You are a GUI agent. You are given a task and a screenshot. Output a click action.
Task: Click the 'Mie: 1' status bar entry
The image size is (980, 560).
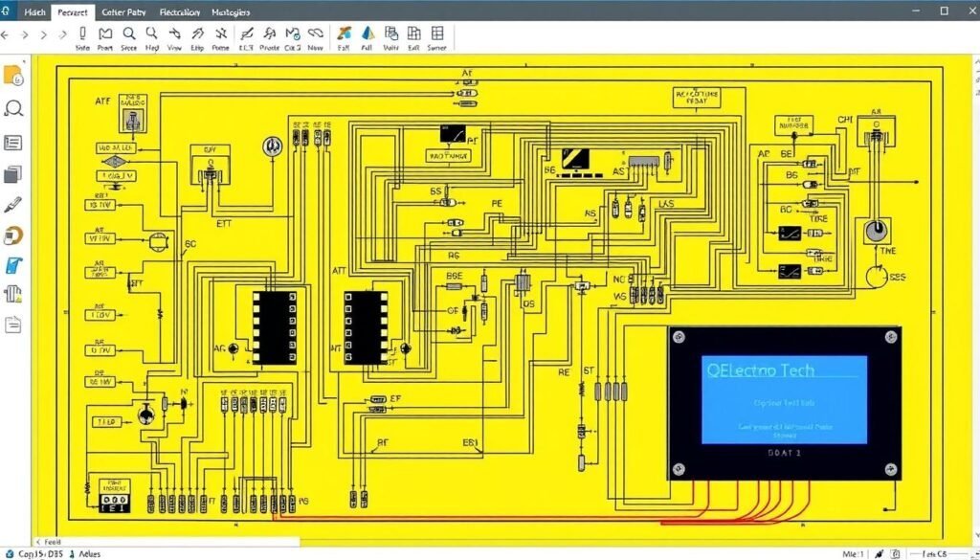click(x=854, y=553)
